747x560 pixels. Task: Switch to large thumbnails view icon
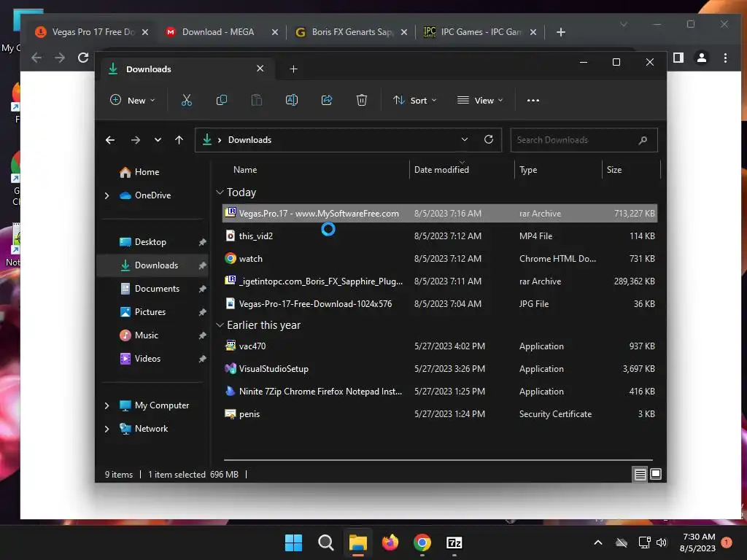tap(656, 474)
